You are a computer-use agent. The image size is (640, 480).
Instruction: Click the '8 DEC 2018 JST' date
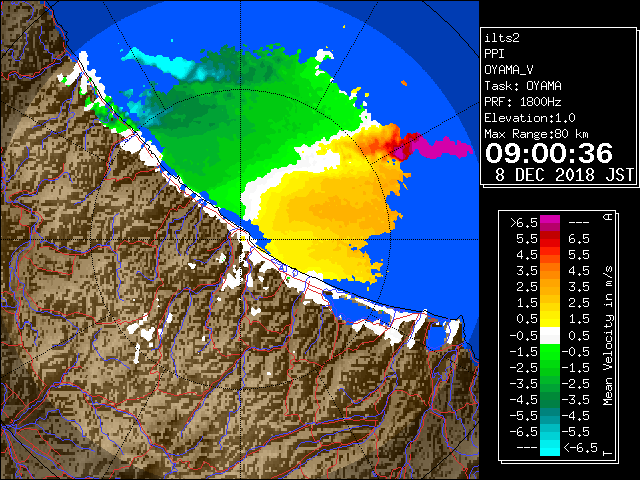coord(564,175)
